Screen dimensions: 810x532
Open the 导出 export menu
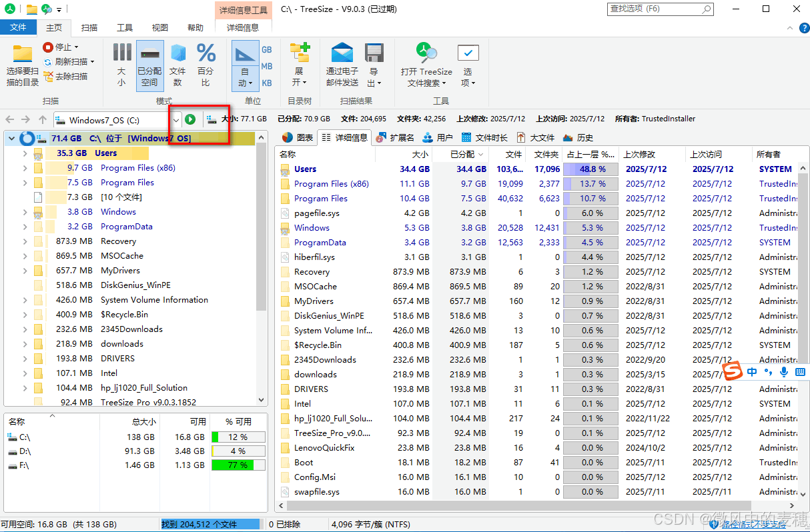(x=374, y=65)
